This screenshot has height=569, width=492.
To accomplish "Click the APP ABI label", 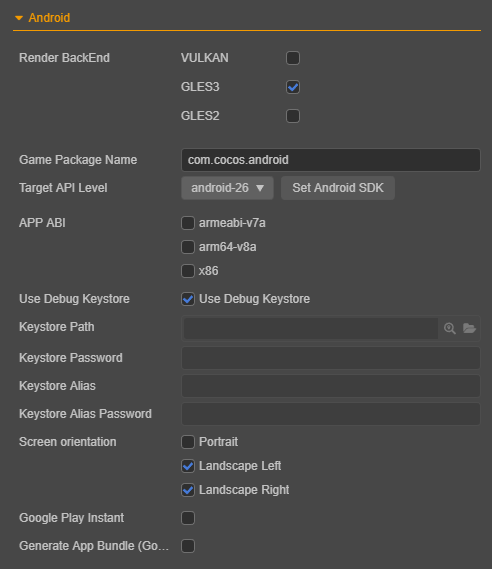I will (x=42, y=223).
